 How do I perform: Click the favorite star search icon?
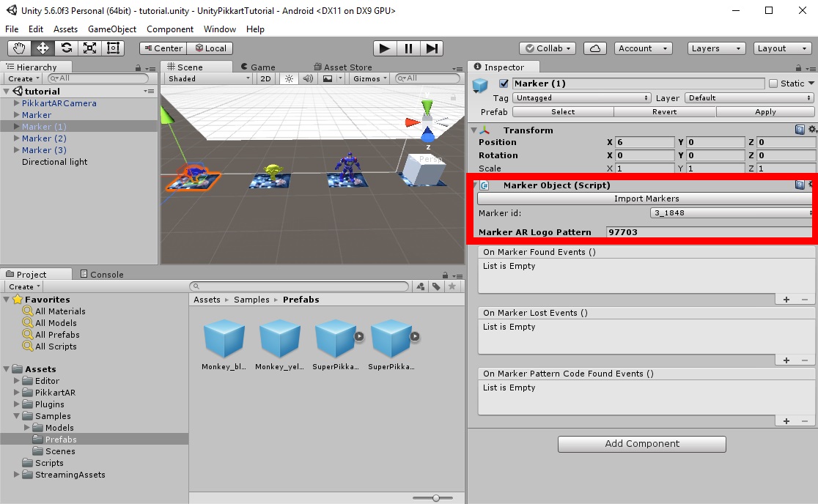coord(452,286)
